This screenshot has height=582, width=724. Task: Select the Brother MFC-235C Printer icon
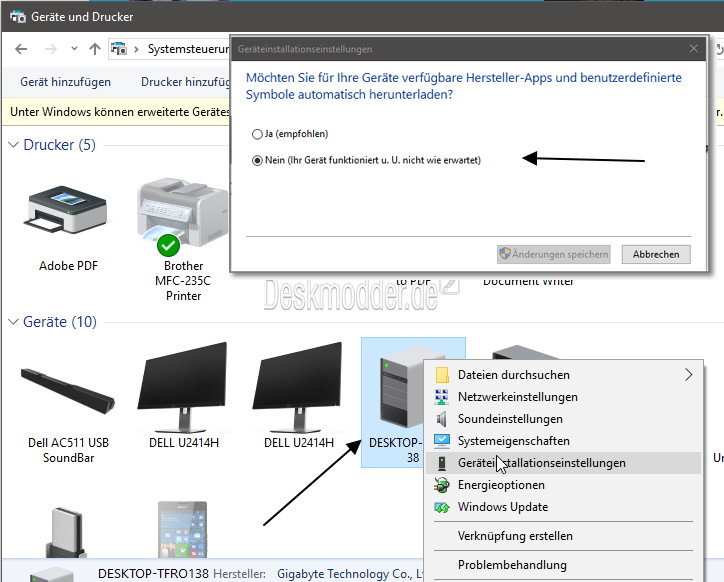(x=183, y=216)
